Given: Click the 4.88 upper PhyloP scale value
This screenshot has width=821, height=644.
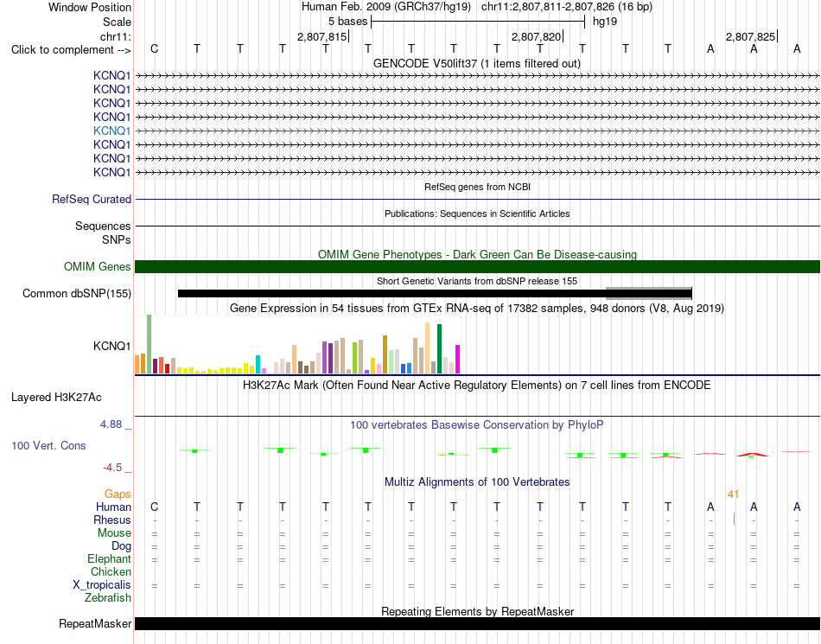Looking at the screenshot, I should (x=111, y=424).
